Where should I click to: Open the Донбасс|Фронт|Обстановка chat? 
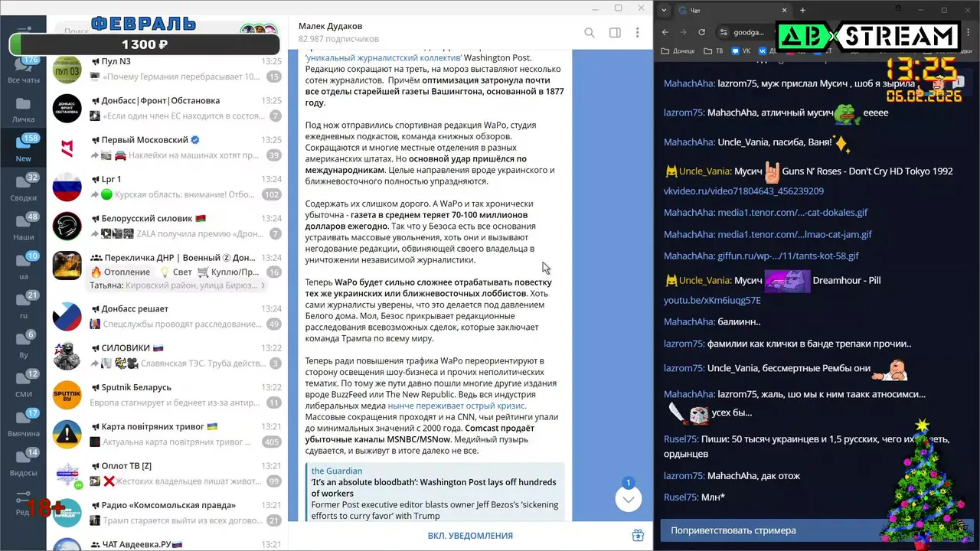tap(167, 108)
